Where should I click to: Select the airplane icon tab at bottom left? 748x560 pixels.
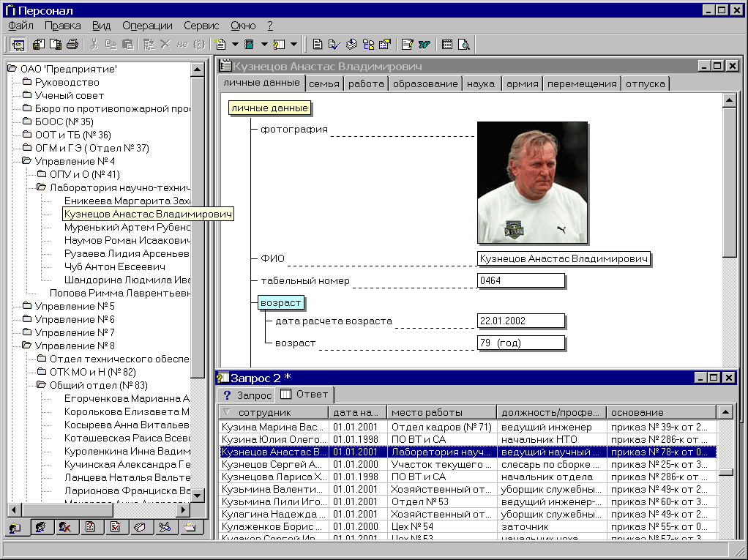(164, 527)
